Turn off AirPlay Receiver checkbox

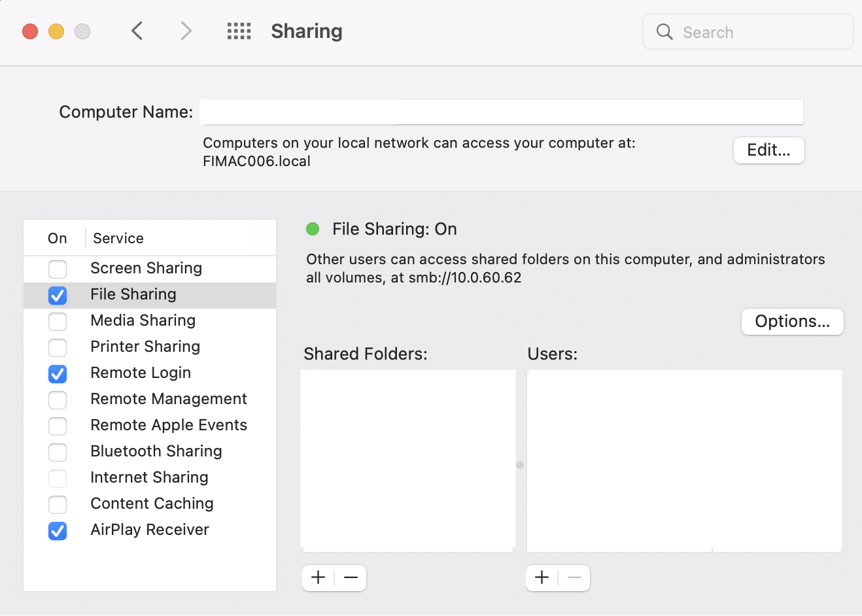pyautogui.click(x=58, y=530)
